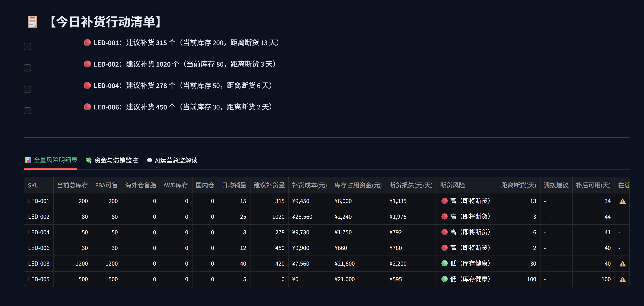Click the AWD库存 column header

pyautogui.click(x=176, y=185)
